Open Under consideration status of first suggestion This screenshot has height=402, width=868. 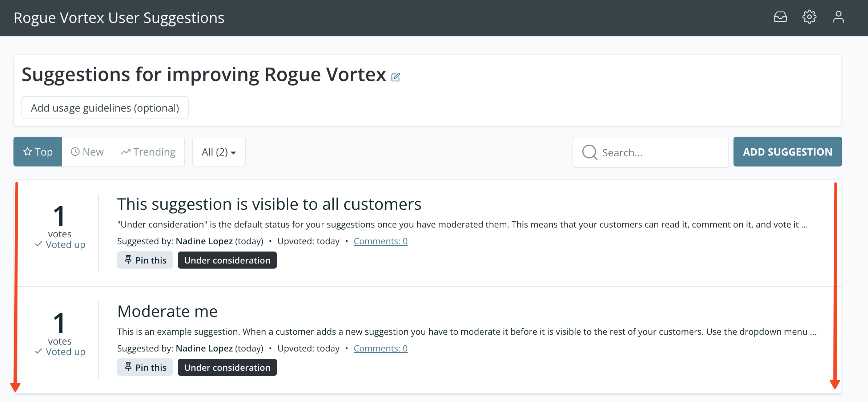click(x=227, y=260)
